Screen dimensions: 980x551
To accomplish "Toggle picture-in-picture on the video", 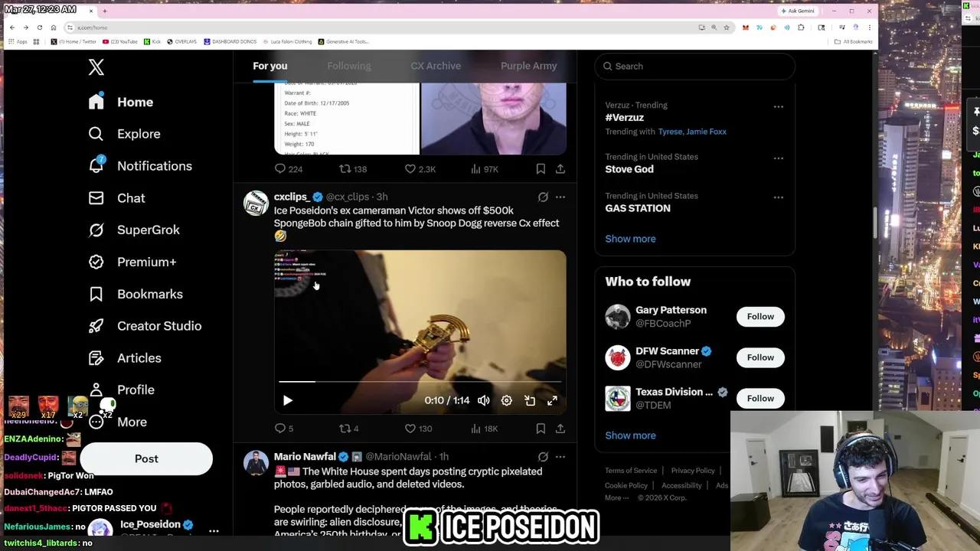I will tap(530, 400).
